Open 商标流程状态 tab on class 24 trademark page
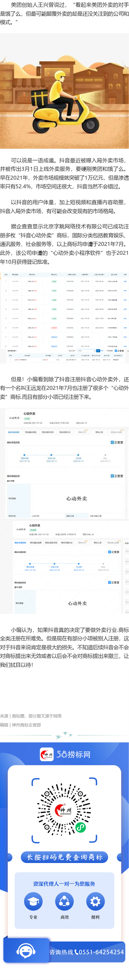Screen dimensions: 129x980 coord(67,543)
